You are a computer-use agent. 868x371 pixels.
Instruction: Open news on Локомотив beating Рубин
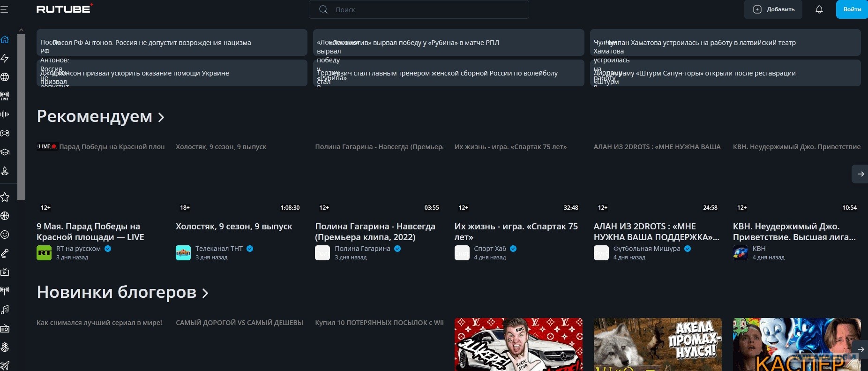click(449, 43)
